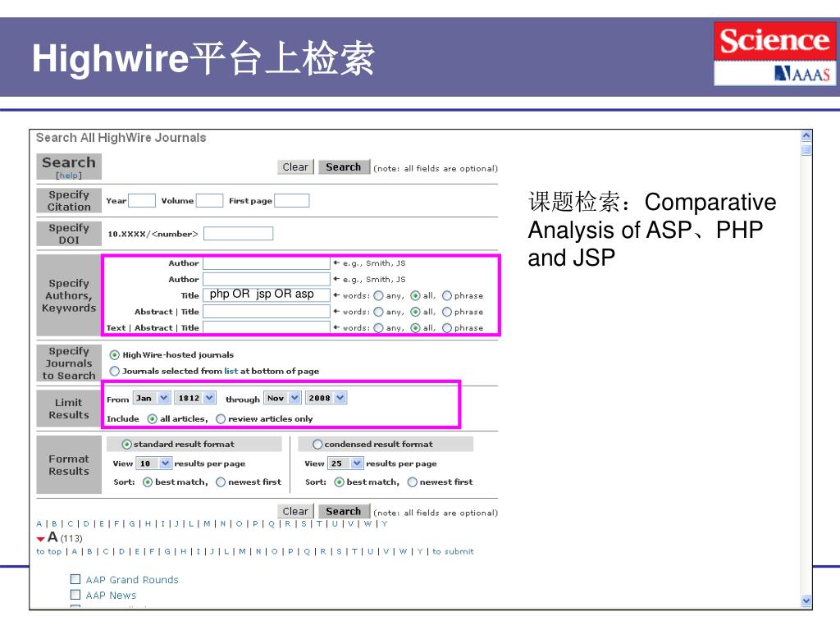Viewport: 840px width, 630px height.
Task: Jump to letter S in top index
Action: [304, 524]
